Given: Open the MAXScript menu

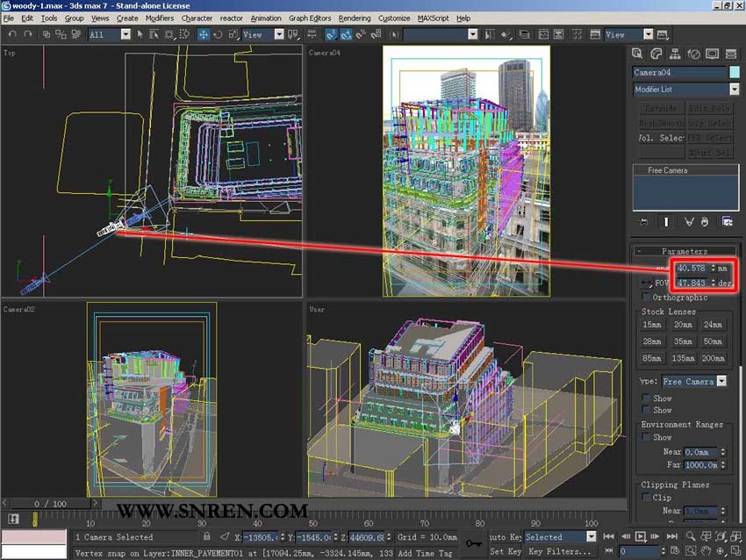Looking at the screenshot, I should click(x=433, y=18).
